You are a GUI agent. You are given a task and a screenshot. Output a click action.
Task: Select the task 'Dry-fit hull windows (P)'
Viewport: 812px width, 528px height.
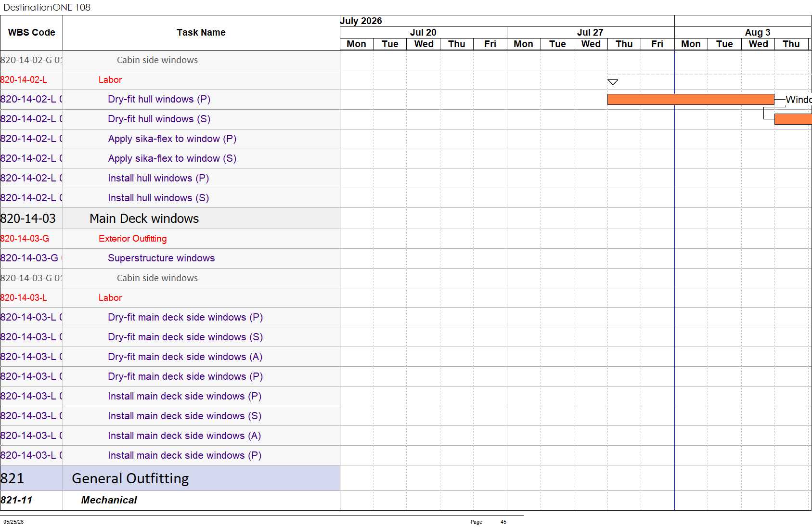[x=159, y=100]
